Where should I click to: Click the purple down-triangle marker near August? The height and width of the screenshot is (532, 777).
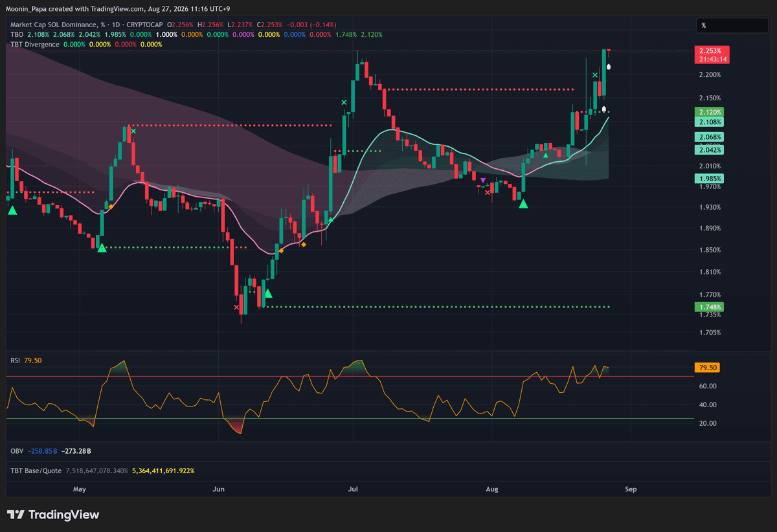[482, 180]
